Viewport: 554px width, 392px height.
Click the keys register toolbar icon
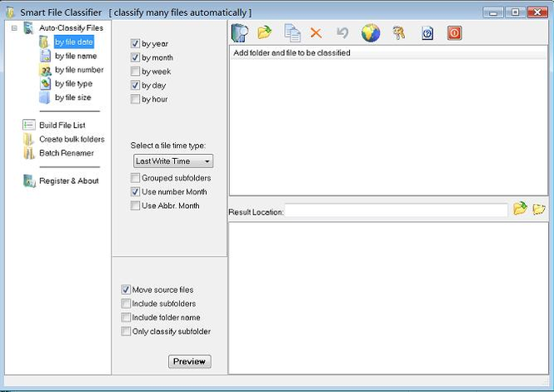coord(399,33)
